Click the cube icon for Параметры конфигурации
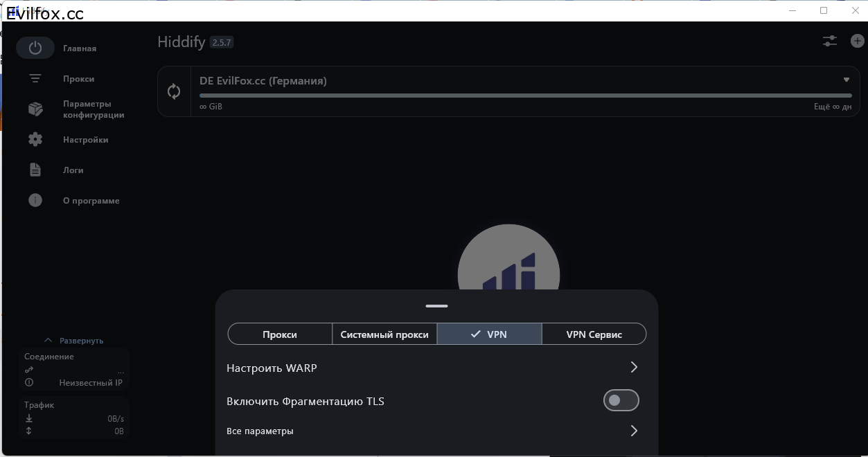 pyautogui.click(x=35, y=109)
